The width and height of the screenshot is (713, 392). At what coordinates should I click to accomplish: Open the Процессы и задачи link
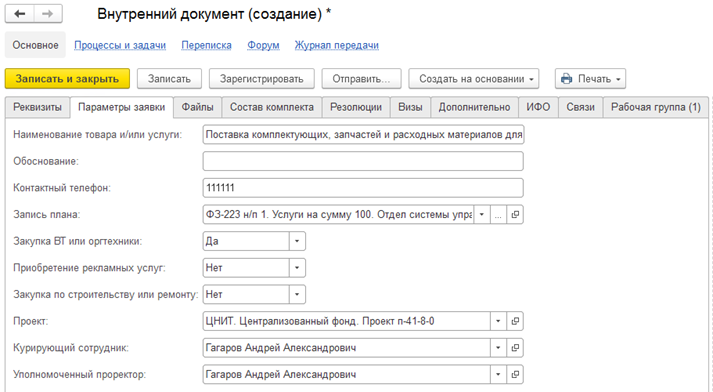[x=120, y=45]
